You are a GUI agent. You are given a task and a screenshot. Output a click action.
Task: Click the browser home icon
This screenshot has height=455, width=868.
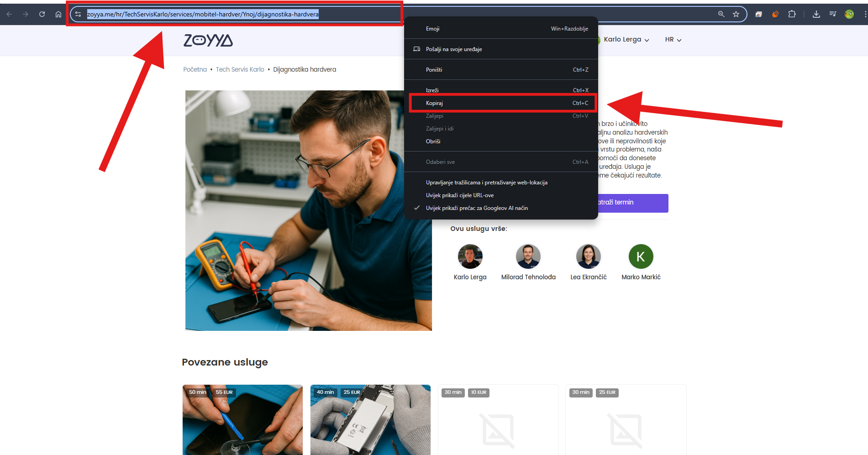58,14
